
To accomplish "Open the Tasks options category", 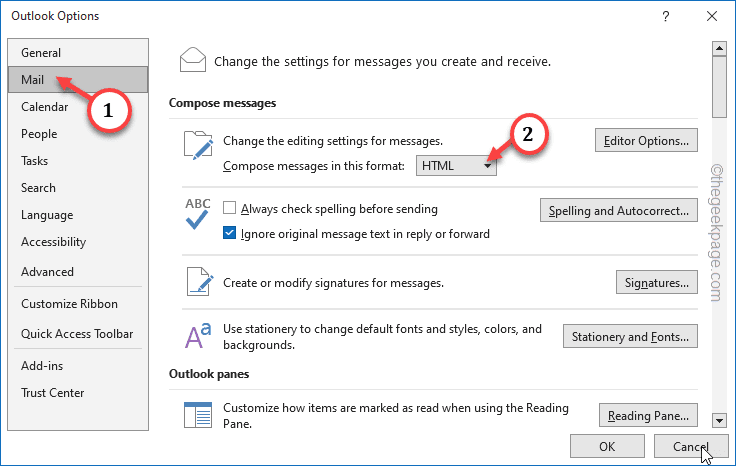I will pyautogui.click(x=78, y=160).
